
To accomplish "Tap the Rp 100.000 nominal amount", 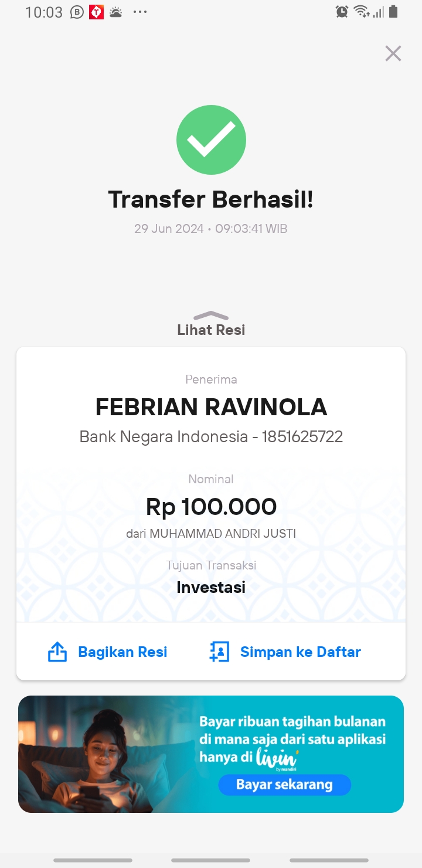I will [211, 507].
